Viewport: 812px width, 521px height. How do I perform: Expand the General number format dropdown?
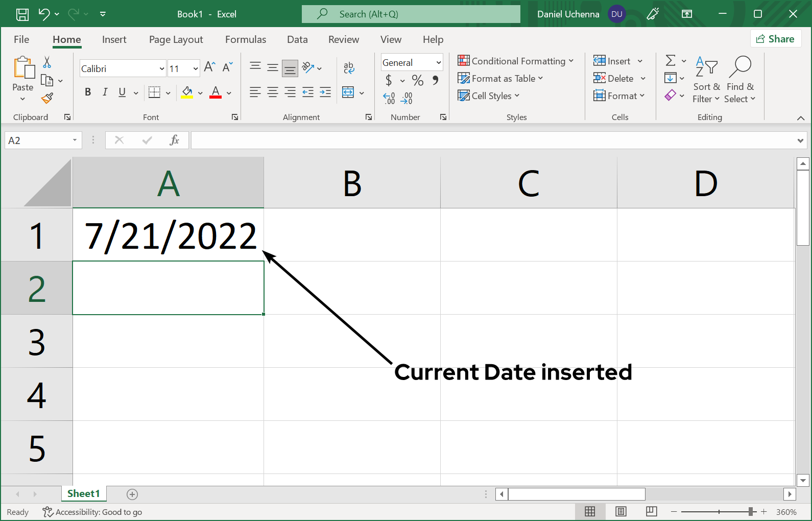coord(438,62)
